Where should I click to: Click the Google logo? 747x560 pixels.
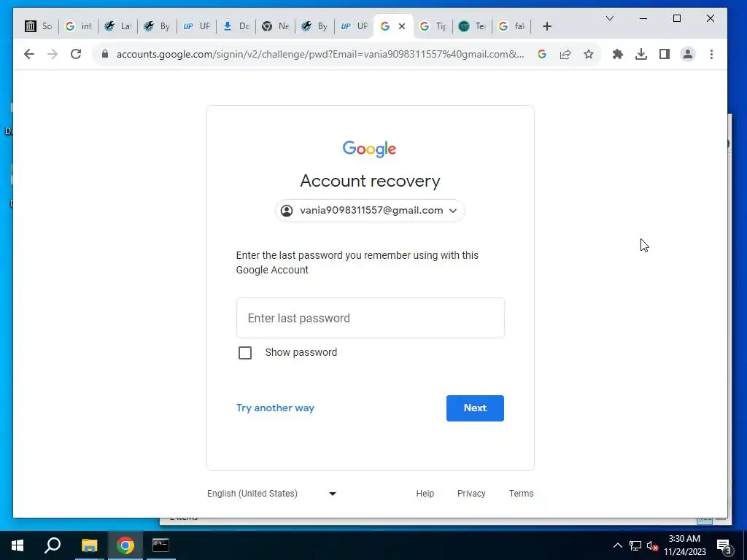(x=369, y=149)
